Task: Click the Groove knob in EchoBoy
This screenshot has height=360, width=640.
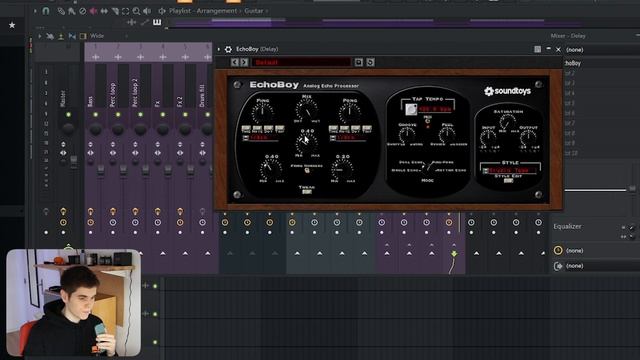Action: pyautogui.click(x=407, y=135)
